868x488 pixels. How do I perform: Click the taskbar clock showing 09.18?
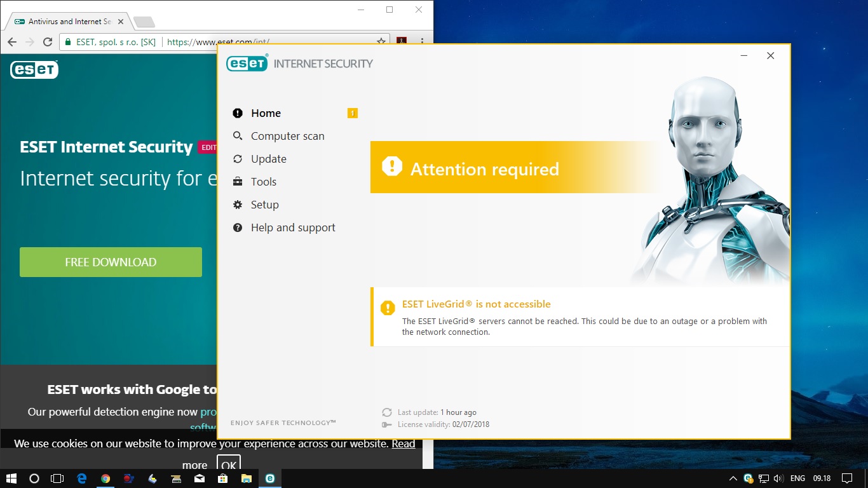tap(822, 478)
